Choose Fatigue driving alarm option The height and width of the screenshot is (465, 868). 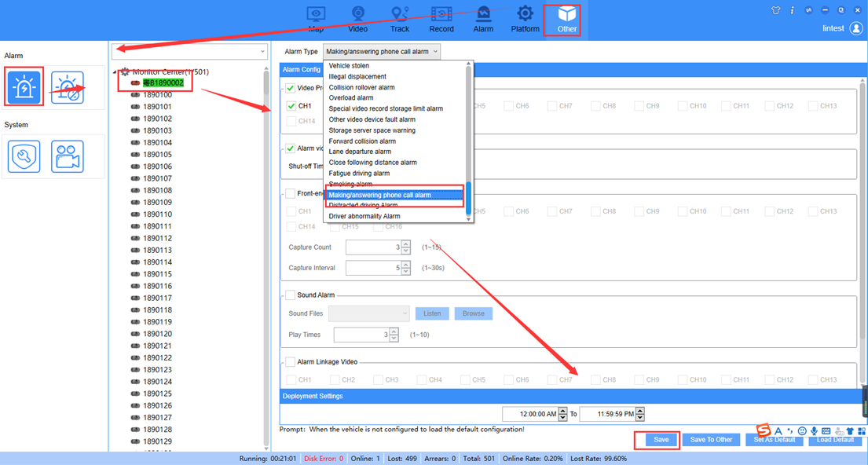pyautogui.click(x=359, y=174)
